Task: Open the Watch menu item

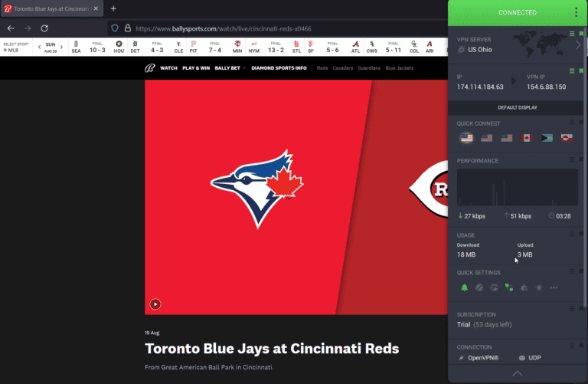Action: tap(168, 67)
